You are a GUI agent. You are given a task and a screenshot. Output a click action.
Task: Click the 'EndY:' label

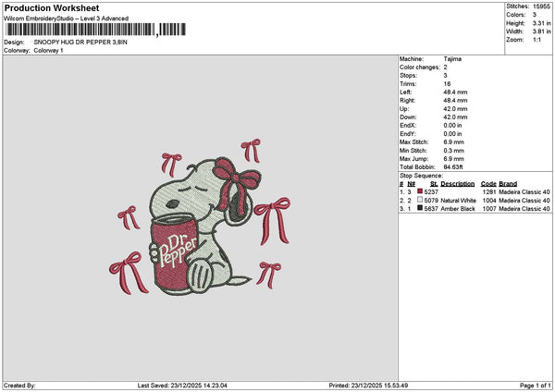pyautogui.click(x=408, y=134)
